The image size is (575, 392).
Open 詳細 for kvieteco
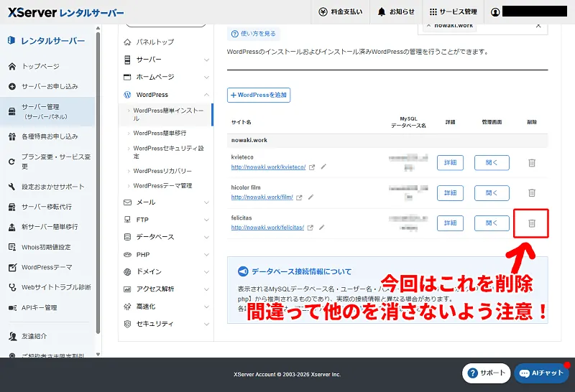click(450, 163)
